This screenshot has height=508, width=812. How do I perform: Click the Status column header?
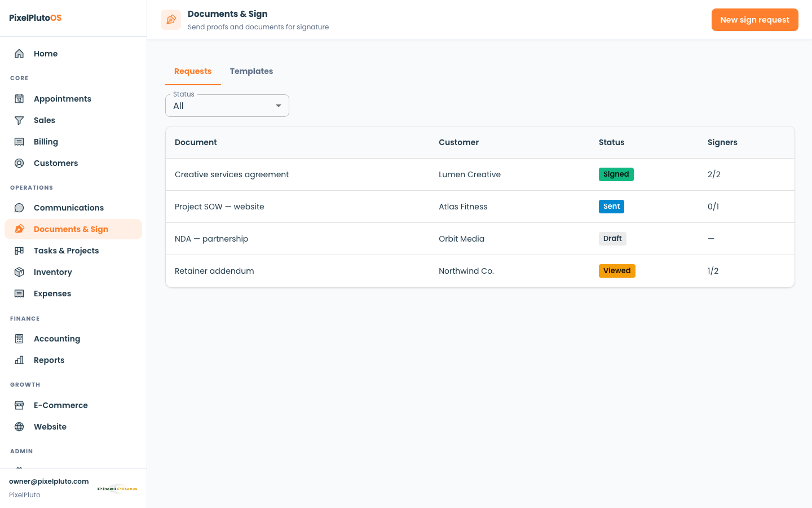[x=611, y=142]
